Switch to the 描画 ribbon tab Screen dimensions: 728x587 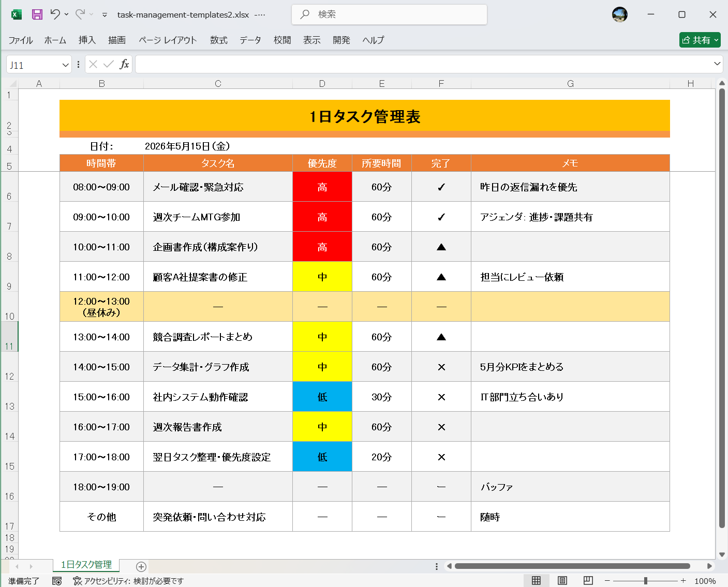117,40
